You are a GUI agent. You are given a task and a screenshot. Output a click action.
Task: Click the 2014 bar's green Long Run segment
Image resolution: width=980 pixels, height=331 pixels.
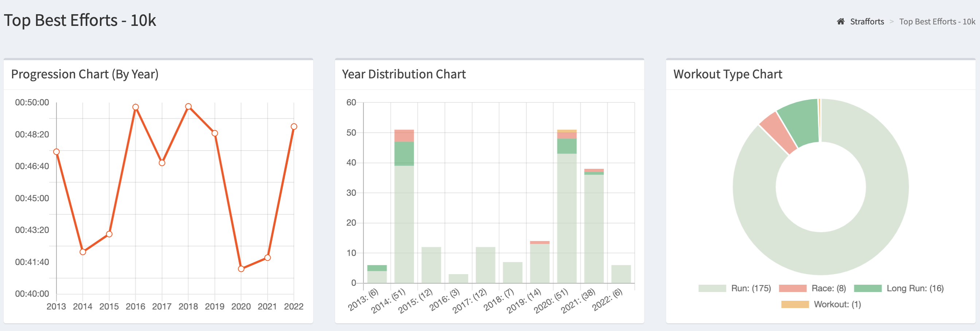point(404,153)
